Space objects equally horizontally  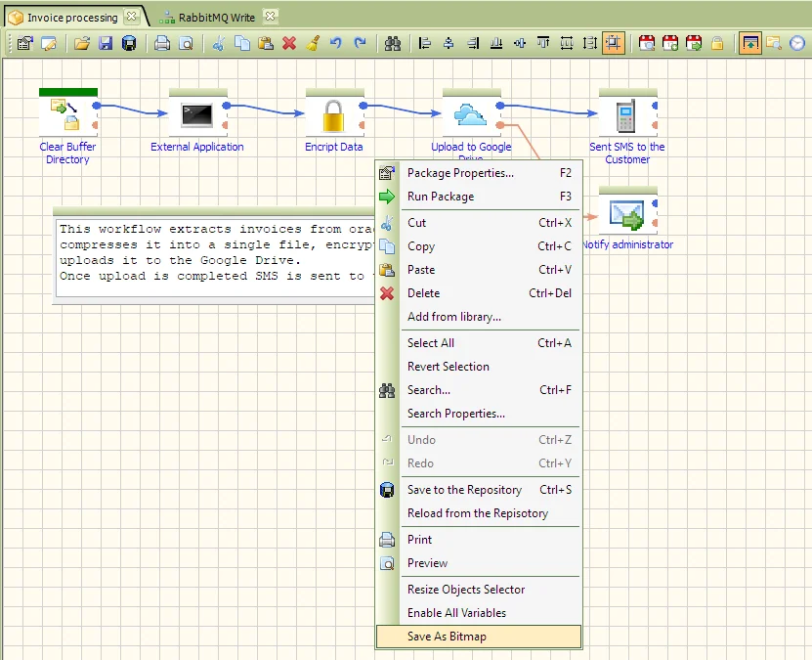pos(567,43)
